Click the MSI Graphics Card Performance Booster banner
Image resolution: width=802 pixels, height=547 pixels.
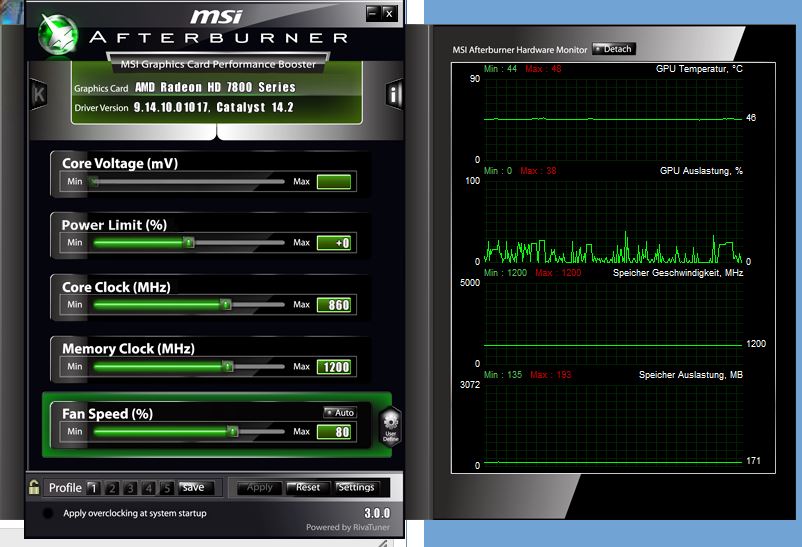click(x=218, y=64)
